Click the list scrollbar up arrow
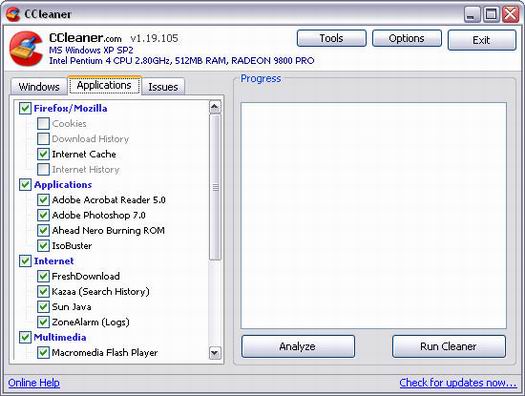The width and height of the screenshot is (525, 396). coord(215,107)
